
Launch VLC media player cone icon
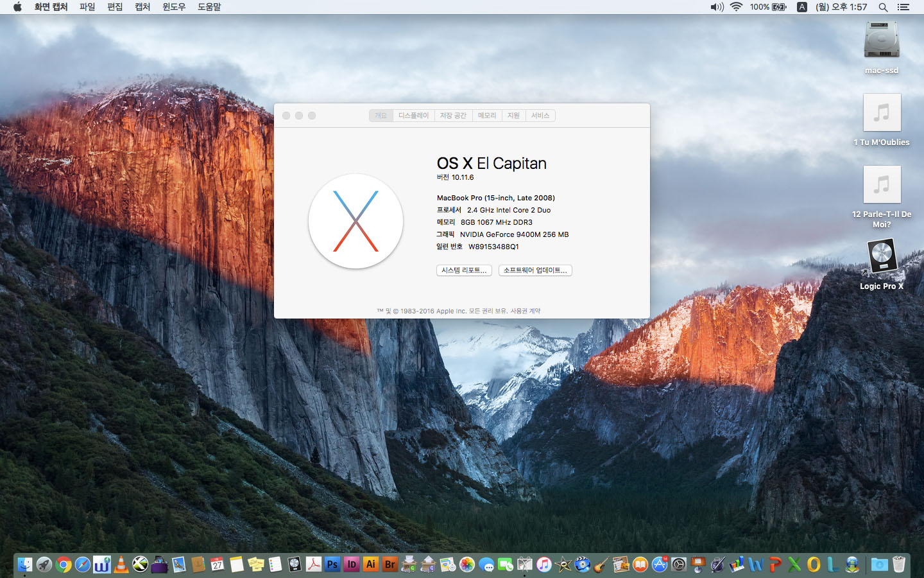(121, 565)
